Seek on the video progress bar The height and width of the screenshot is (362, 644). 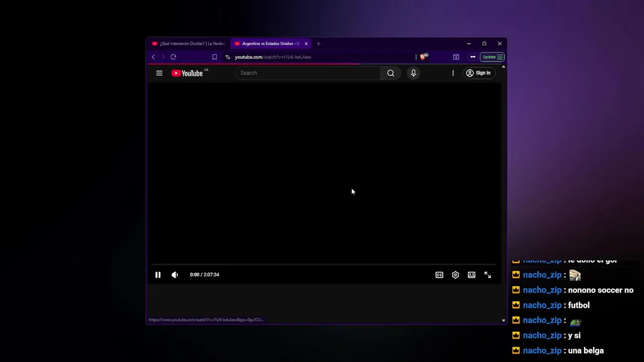tap(324, 264)
